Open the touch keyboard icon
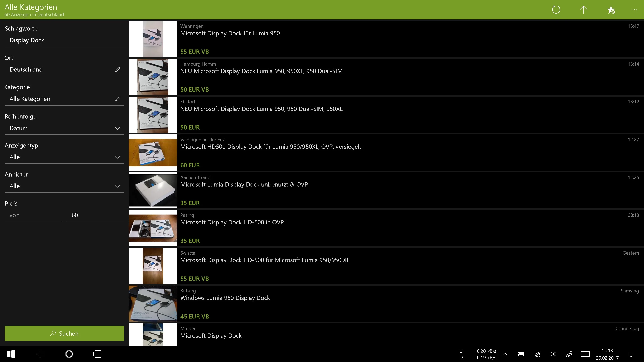This screenshot has height=362, width=644. tap(585, 354)
